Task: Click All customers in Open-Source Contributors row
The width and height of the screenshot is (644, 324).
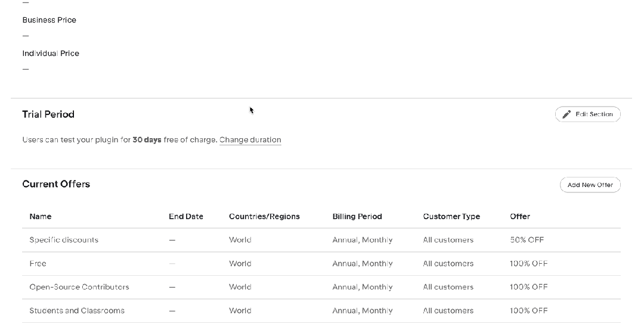Action: (448, 287)
